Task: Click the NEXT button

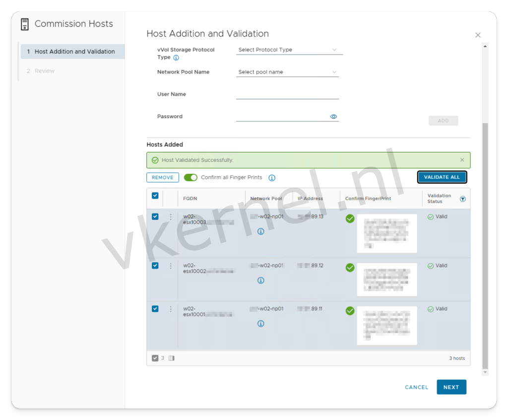Action: [451, 387]
